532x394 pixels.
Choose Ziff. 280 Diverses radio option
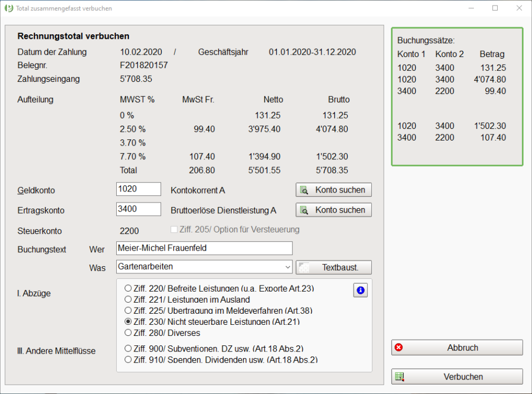tap(128, 333)
